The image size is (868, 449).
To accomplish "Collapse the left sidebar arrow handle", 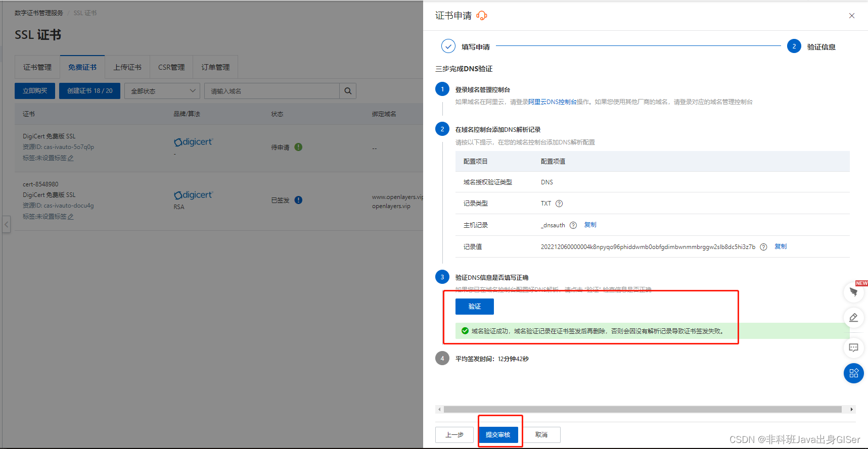I will (x=7, y=224).
